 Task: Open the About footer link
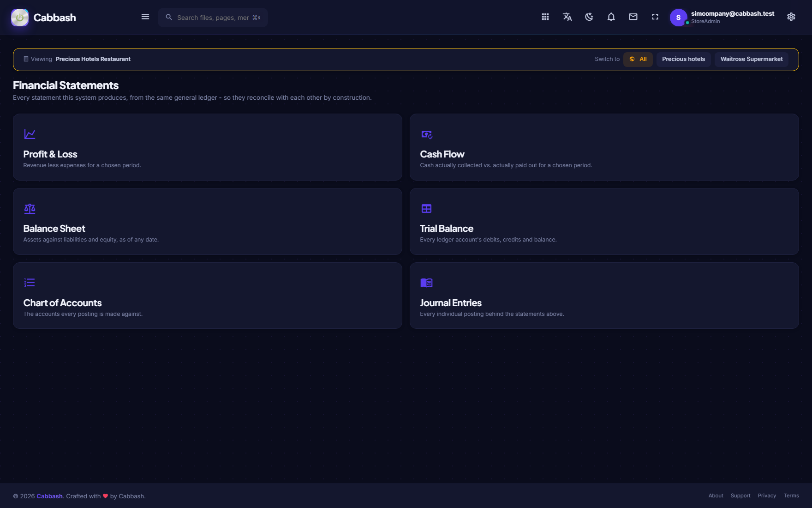716,496
